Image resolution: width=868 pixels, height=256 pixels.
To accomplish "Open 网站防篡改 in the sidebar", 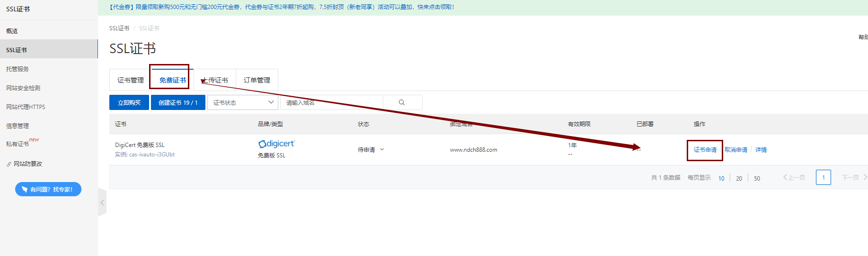I will [27, 164].
